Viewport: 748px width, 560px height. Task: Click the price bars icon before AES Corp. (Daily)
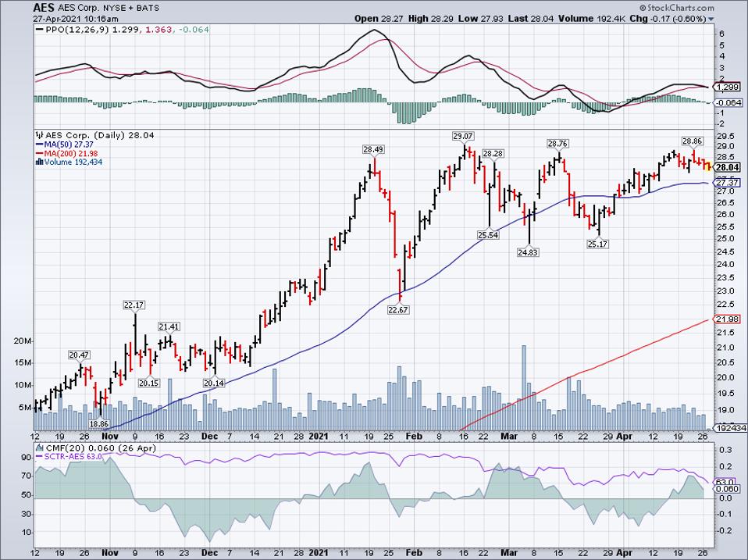[39, 135]
